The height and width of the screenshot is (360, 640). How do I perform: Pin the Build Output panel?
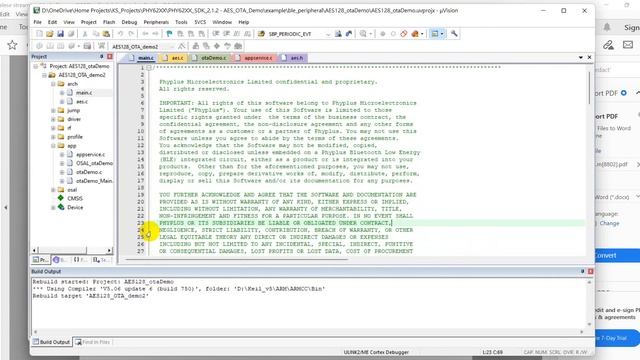pyautogui.click(x=582, y=271)
